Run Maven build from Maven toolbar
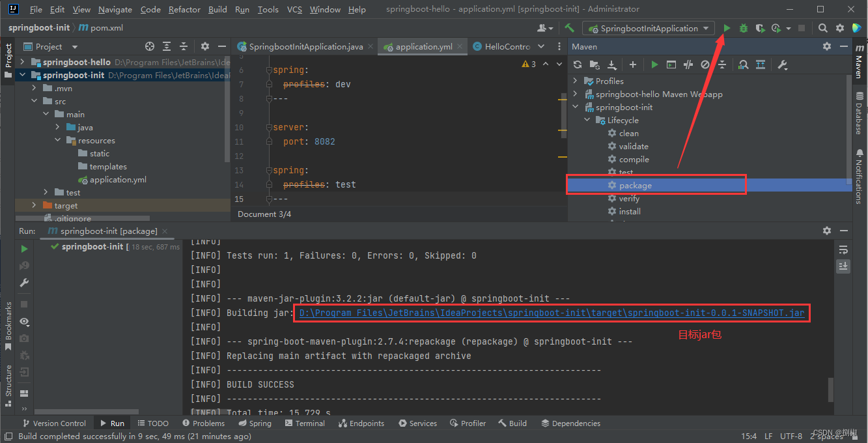This screenshot has width=868, height=443. coord(654,64)
